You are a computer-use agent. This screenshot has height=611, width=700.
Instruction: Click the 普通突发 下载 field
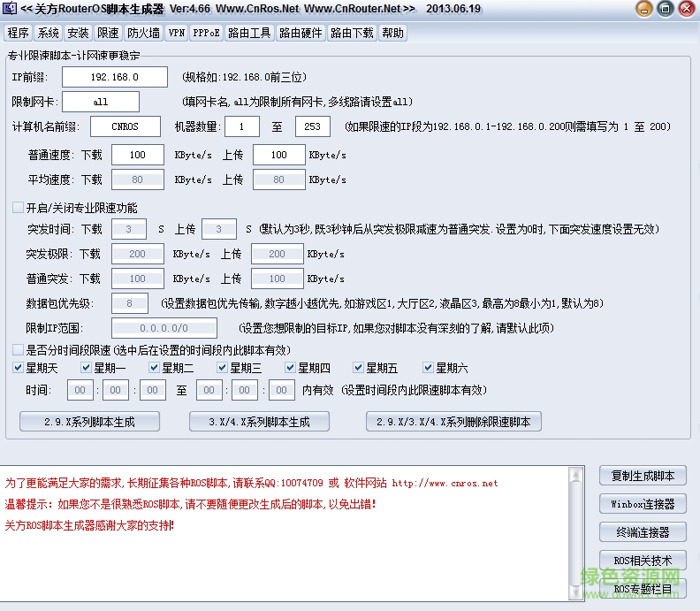tap(138, 279)
